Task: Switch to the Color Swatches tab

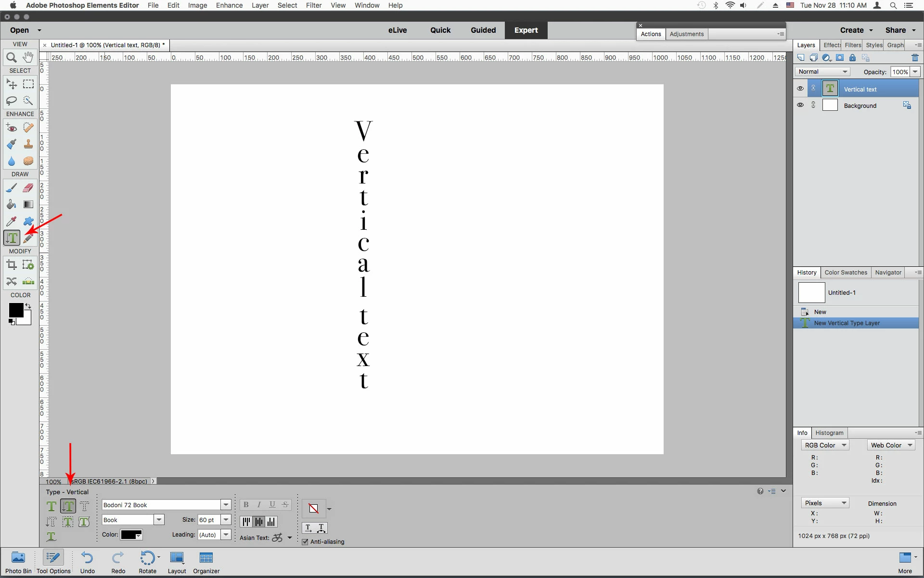Action: point(846,273)
